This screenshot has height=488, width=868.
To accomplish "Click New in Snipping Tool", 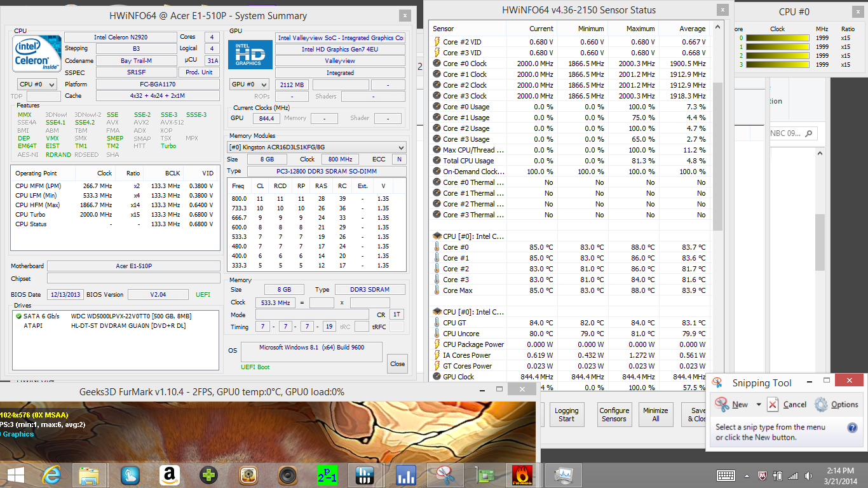I will [731, 405].
